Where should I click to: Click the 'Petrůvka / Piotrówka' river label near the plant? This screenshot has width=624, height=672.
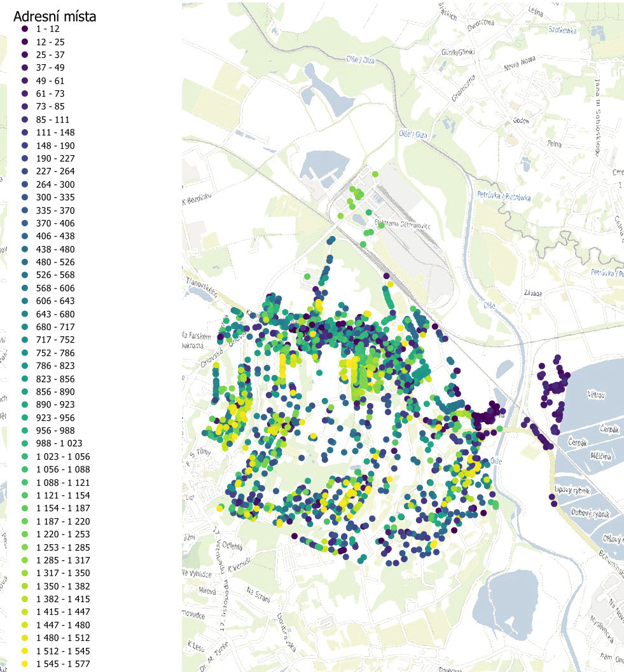(x=504, y=196)
